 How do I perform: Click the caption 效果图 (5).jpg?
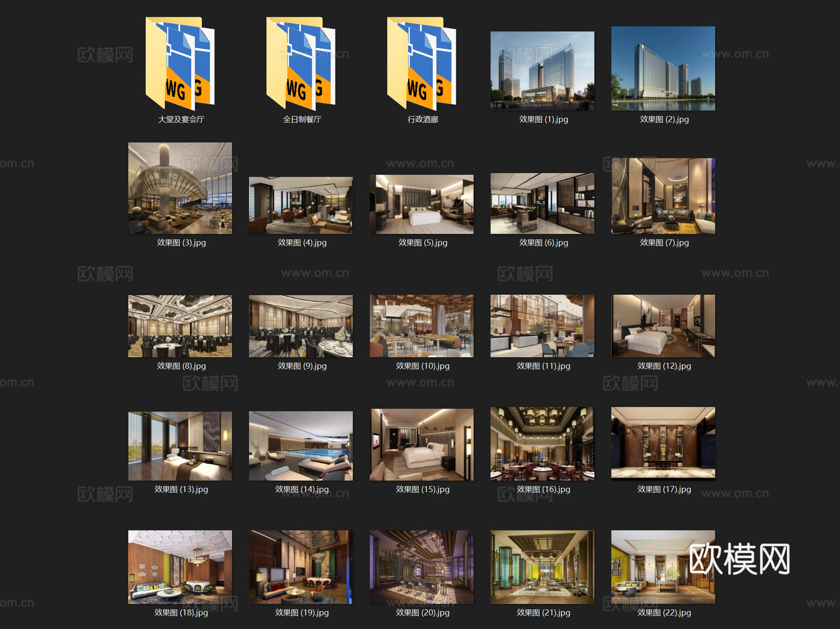[x=423, y=243]
